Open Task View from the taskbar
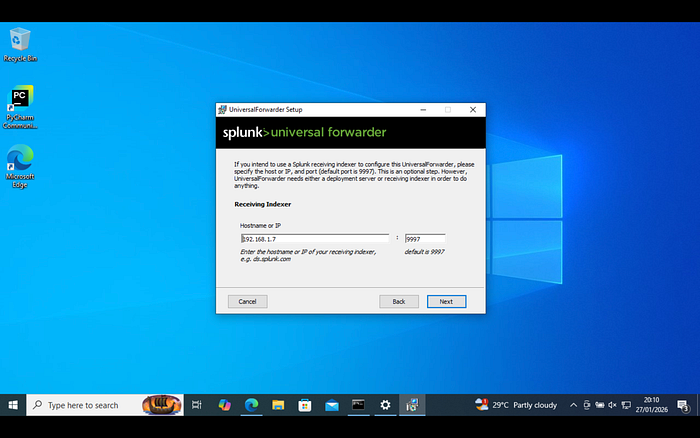 (x=197, y=405)
